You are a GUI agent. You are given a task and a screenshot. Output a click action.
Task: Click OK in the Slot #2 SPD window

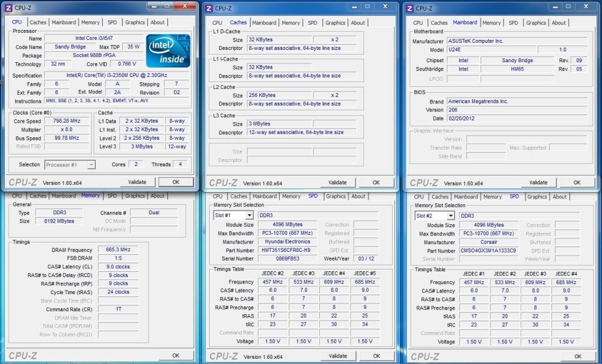pyautogui.click(x=577, y=356)
